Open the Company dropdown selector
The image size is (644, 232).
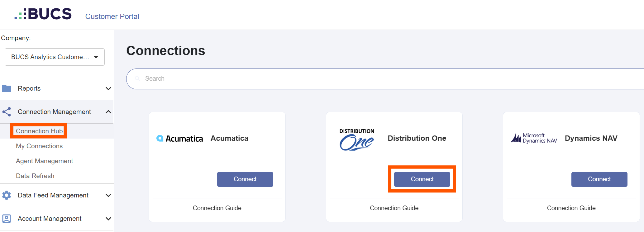tap(55, 57)
